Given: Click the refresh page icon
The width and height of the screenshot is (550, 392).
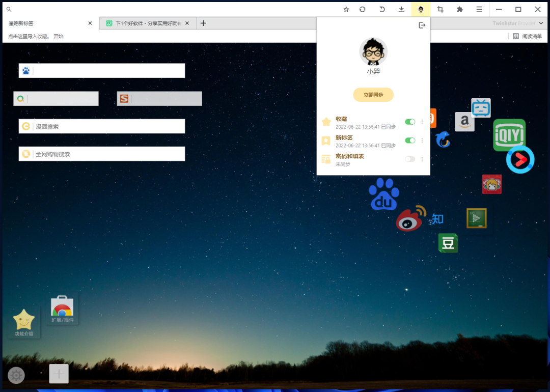Looking at the screenshot, I should 363,10.
